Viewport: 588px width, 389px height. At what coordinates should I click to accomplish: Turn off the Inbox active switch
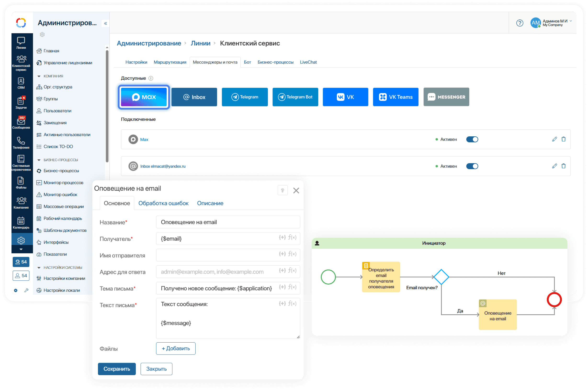[x=472, y=166]
